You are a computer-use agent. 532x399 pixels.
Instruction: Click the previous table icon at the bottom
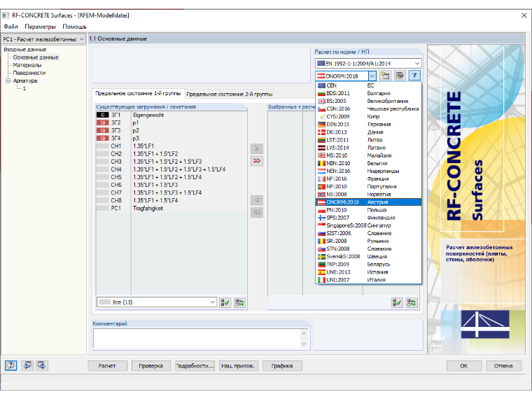coord(27,365)
